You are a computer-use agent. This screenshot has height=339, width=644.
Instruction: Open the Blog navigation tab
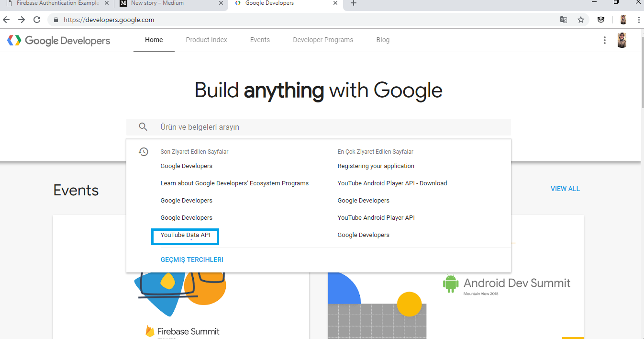383,40
